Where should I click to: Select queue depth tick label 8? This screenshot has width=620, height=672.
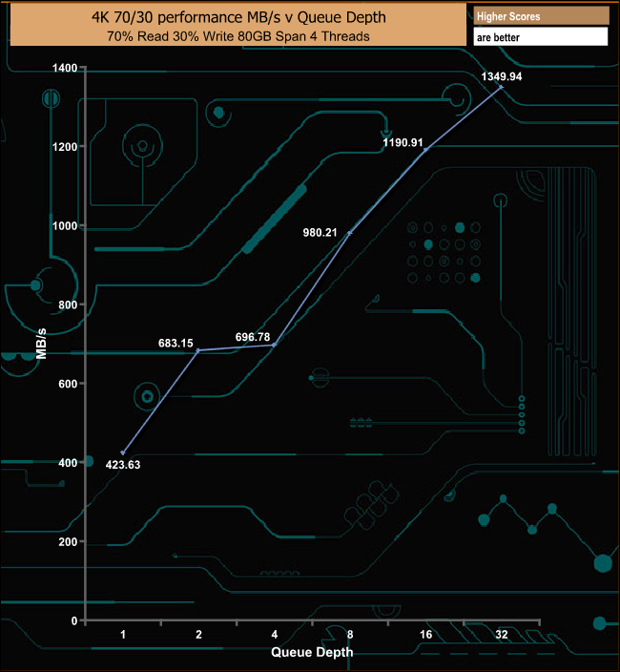[350, 635]
